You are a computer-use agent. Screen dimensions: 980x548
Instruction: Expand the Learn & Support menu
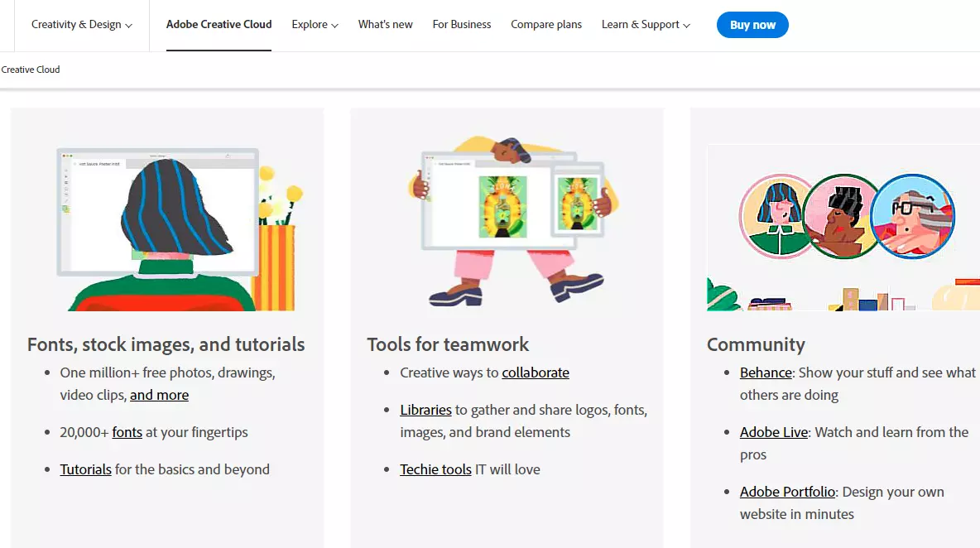pos(646,25)
